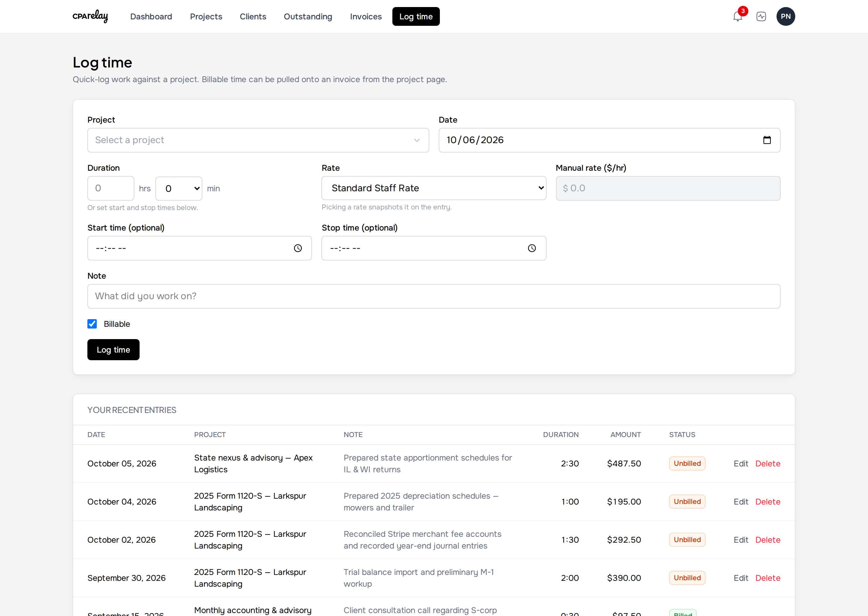Open the Clients nav item
868x616 pixels.
pos(253,16)
